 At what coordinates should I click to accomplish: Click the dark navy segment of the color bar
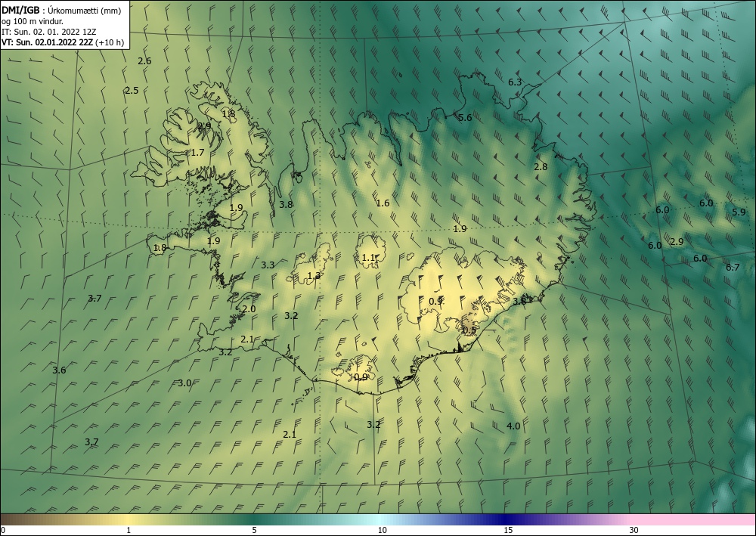pyautogui.click(x=507, y=519)
